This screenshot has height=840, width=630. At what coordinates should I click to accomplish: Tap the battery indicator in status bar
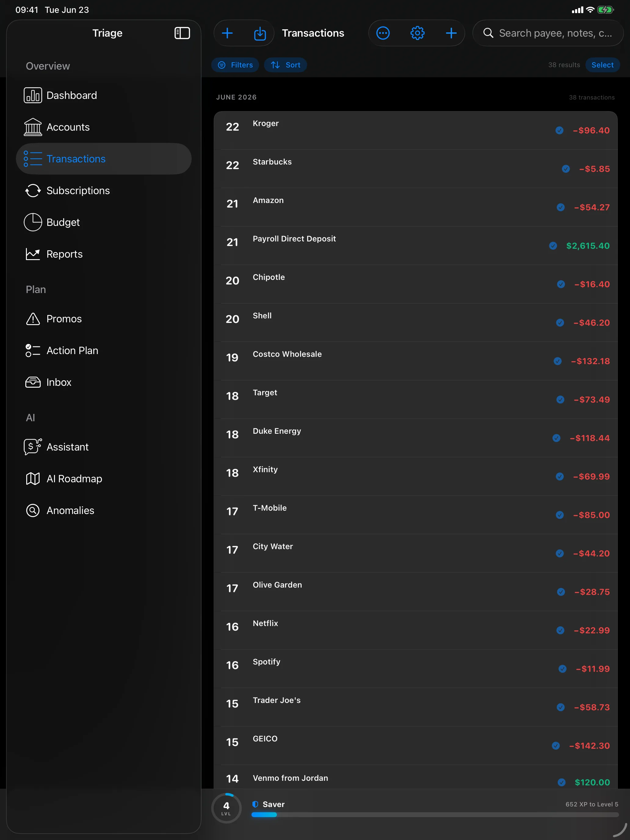coord(605,10)
